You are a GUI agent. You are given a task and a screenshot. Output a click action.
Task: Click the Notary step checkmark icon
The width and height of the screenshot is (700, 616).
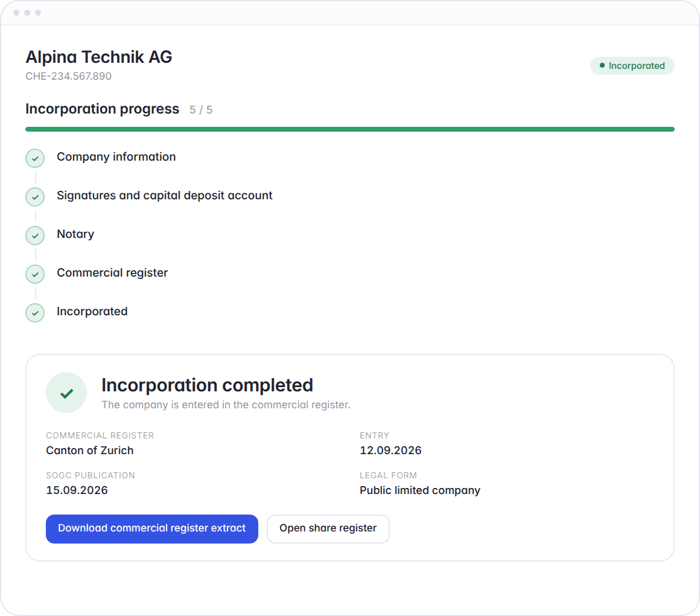(35, 236)
